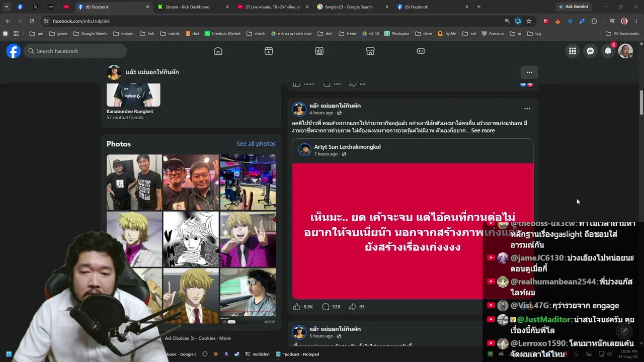Switch to the Stream - Kick Dashboard tab
The image size is (644, 362).
click(x=192, y=7)
